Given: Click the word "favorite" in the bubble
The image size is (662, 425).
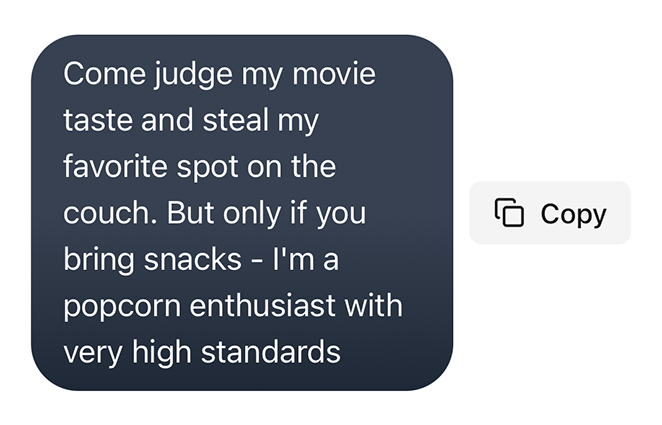Looking at the screenshot, I should [115, 166].
